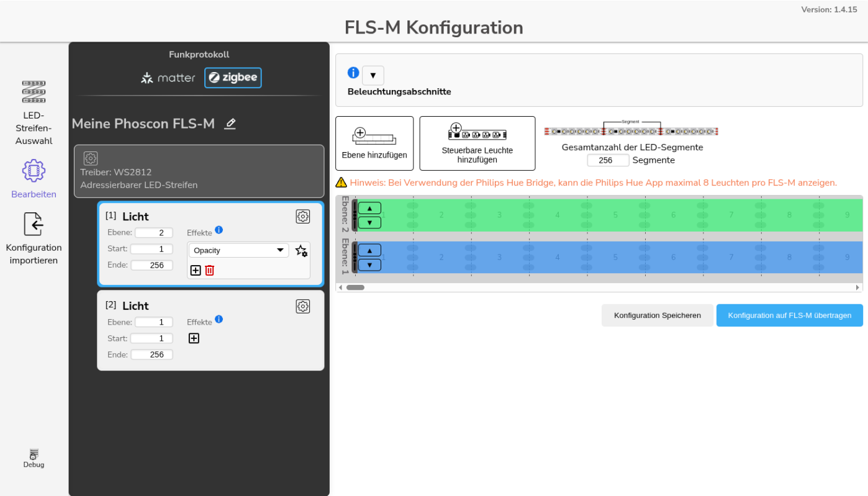
Task: Move Ebene 1 layer down
Action: (x=369, y=265)
